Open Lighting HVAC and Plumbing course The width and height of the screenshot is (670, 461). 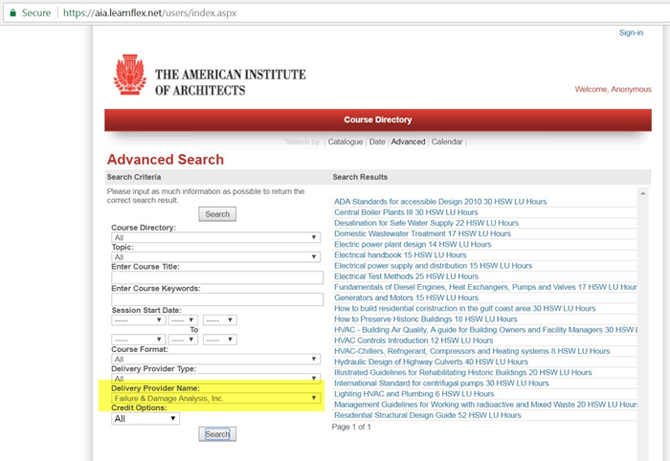pyautogui.click(x=414, y=394)
